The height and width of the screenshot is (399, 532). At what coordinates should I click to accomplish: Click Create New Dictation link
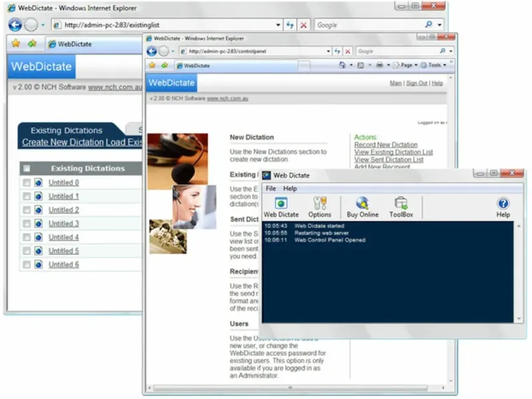pos(63,142)
